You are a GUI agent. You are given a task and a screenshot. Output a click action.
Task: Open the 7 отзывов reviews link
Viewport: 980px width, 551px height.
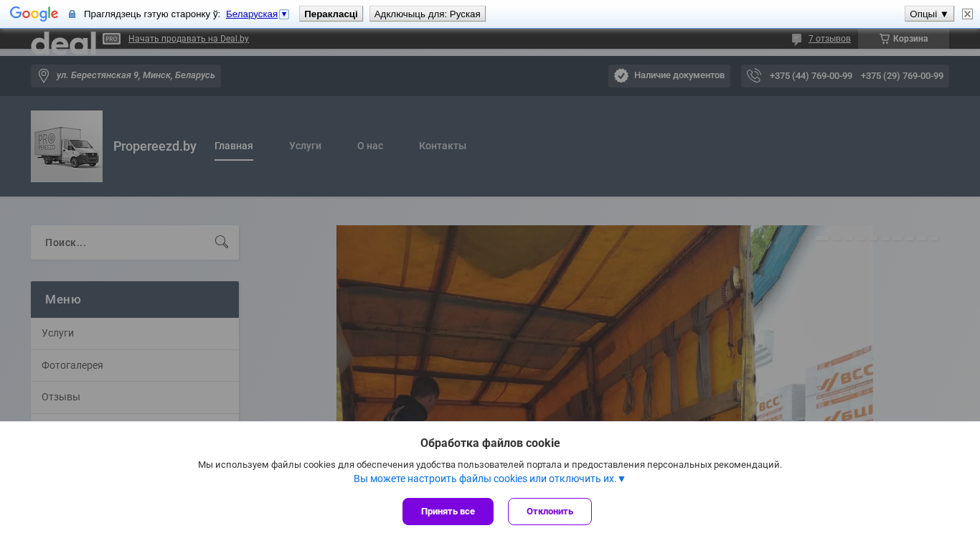[829, 39]
